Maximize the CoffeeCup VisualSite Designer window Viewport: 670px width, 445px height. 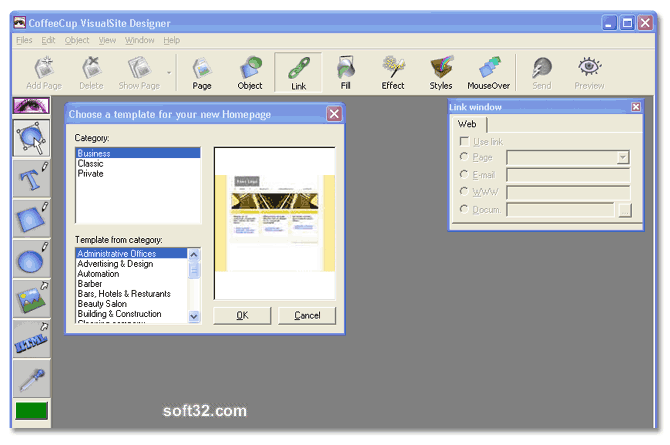(627, 23)
